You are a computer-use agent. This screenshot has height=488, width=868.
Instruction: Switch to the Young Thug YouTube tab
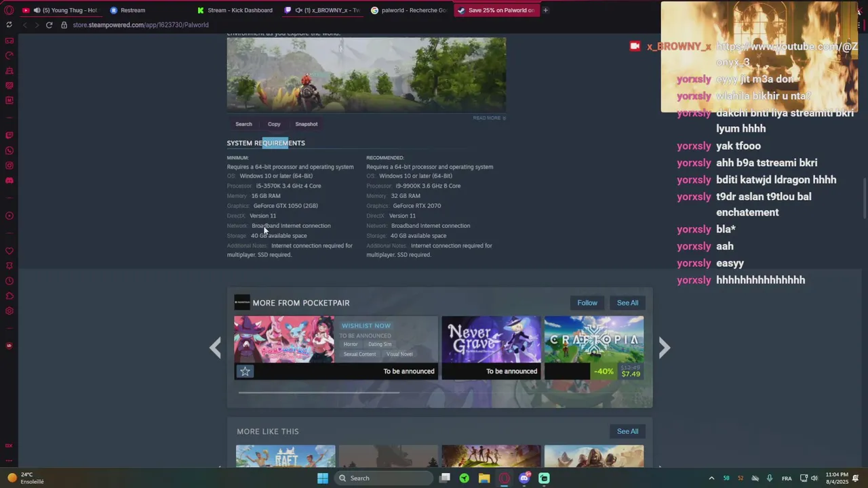click(x=60, y=10)
